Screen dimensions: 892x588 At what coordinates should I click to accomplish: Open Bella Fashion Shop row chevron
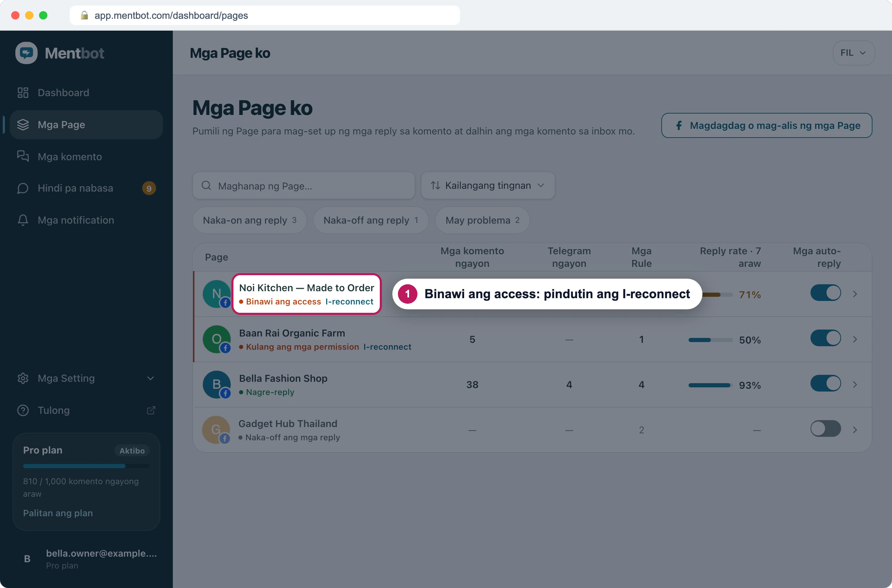(x=855, y=385)
